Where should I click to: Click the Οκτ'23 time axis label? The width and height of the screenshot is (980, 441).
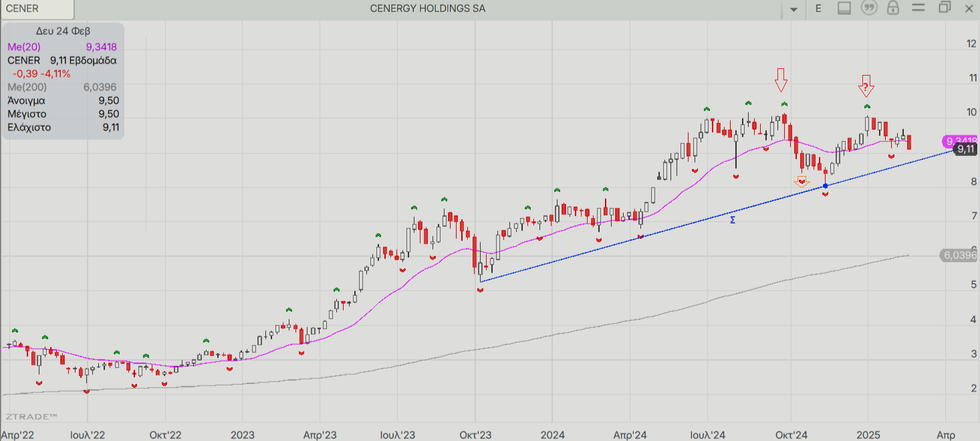[475, 435]
